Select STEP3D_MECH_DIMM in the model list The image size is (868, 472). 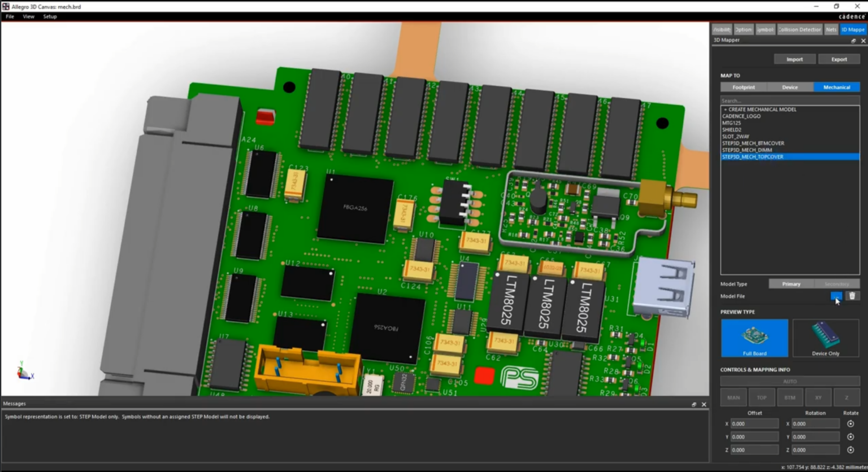(x=747, y=150)
